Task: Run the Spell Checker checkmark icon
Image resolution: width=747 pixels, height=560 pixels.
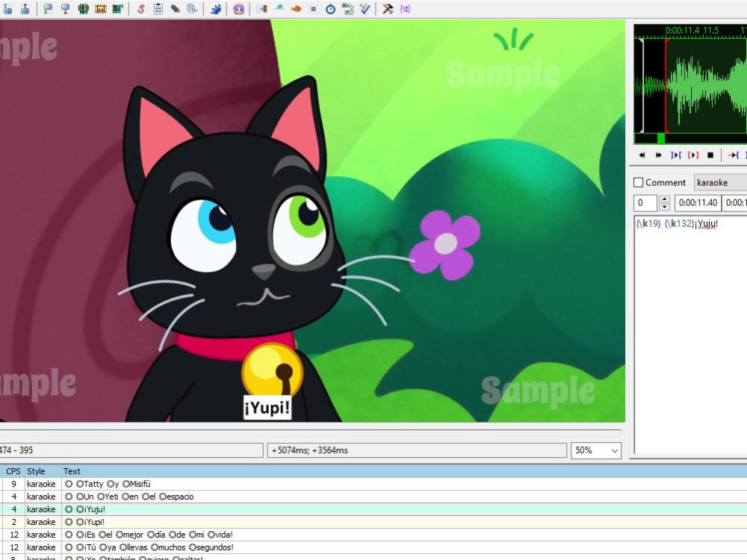Action: point(365,8)
